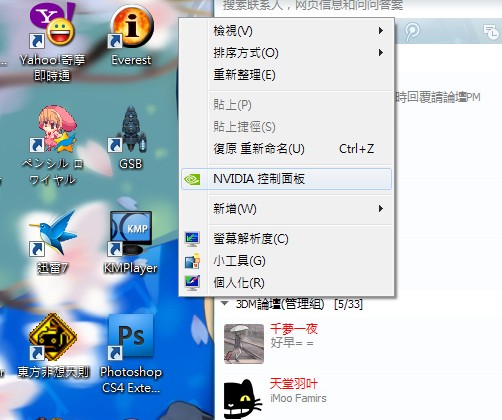Choose 復原 重新命名(U) undo entry

pyautogui.click(x=286, y=149)
